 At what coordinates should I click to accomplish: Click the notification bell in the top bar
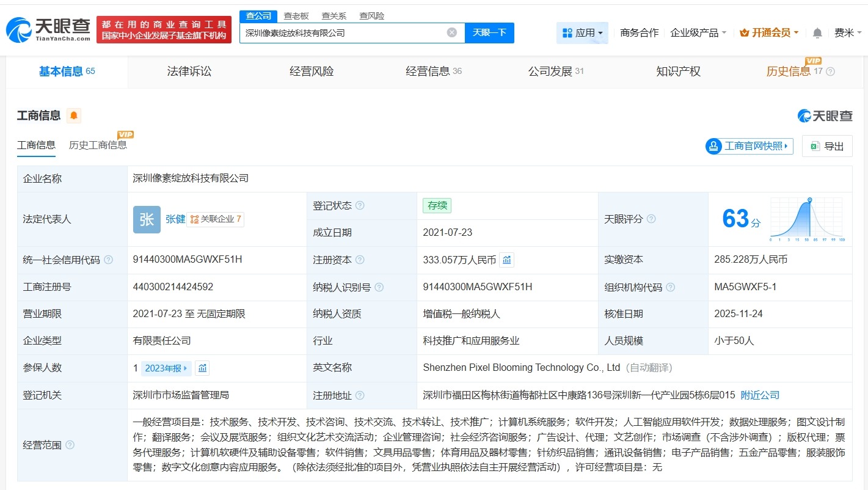pyautogui.click(x=817, y=32)
